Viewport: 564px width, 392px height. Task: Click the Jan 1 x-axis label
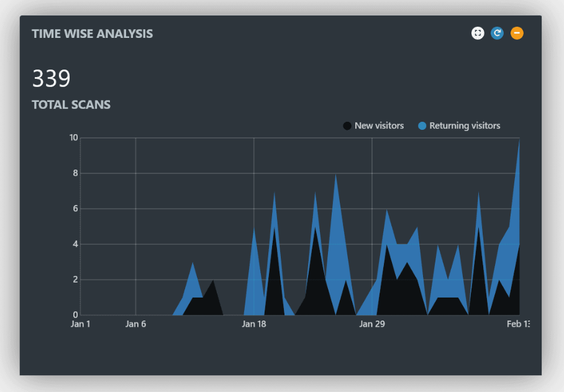pyautogui.click(x=81, y=324)
